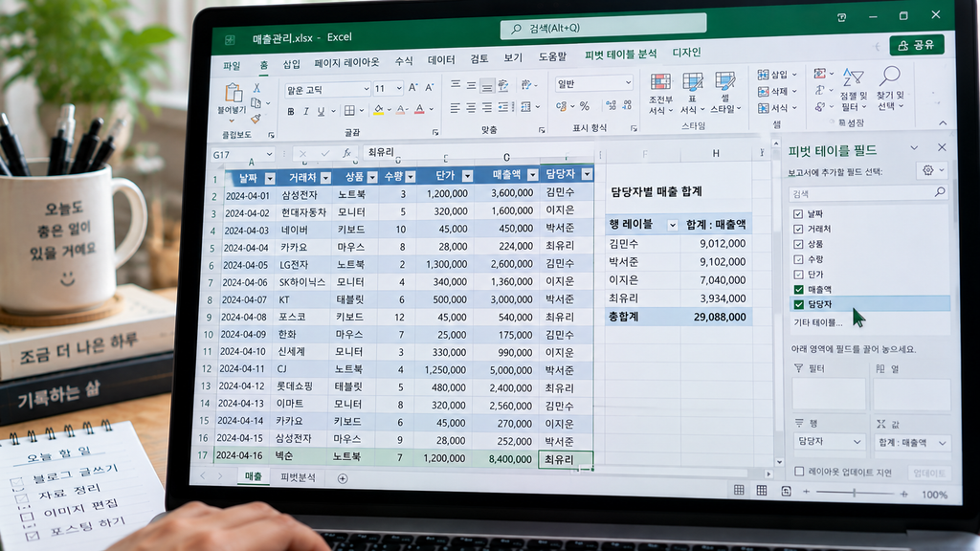980x551 pixels.
Task: Toggle the 상품 field checkbox
Action: tap(798, 244)
